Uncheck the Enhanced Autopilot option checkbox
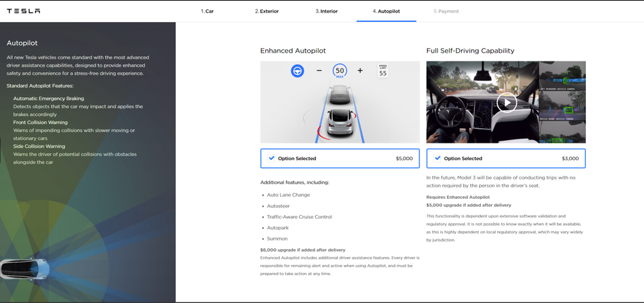The width and height of the screenshot is (644, 303). [x=271, y=158]
